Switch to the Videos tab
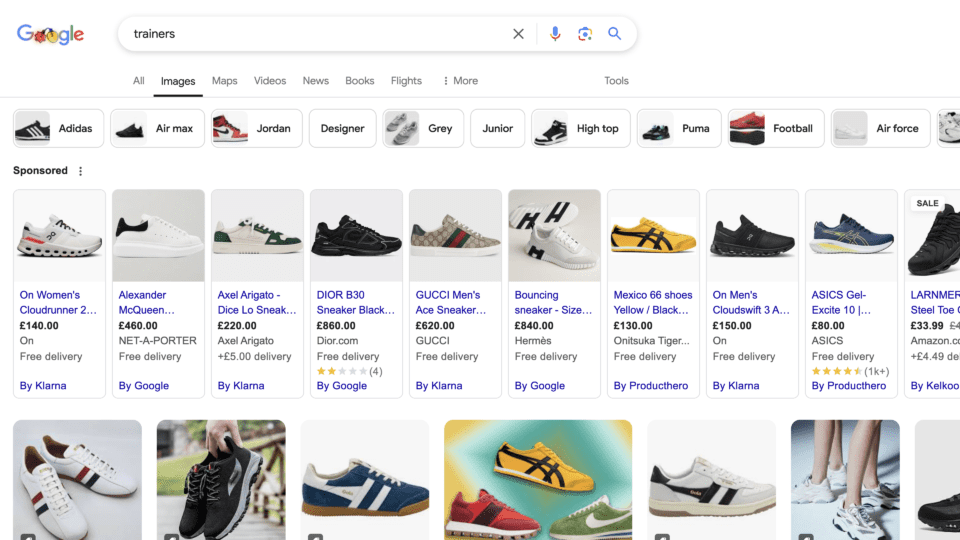The image size is (960, 540). [x=270, y=81]
